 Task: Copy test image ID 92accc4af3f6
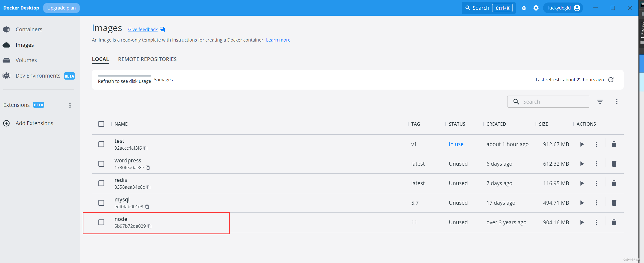[x=146, y=148]
